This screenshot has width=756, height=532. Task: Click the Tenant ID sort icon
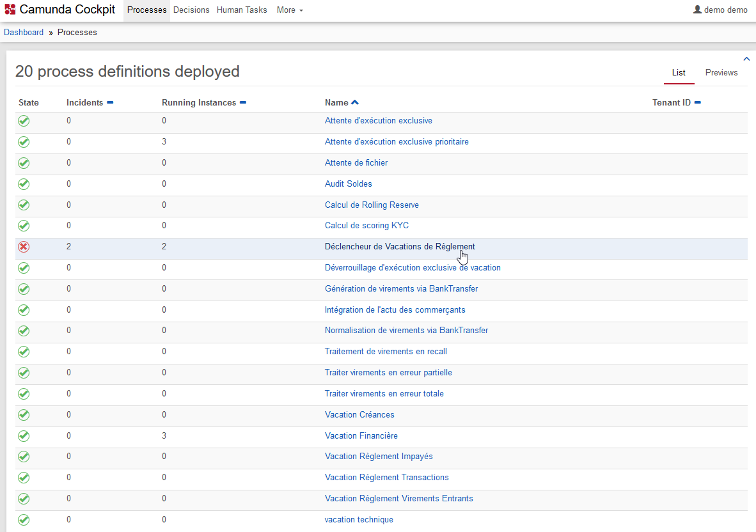click(x=698, y=102)
